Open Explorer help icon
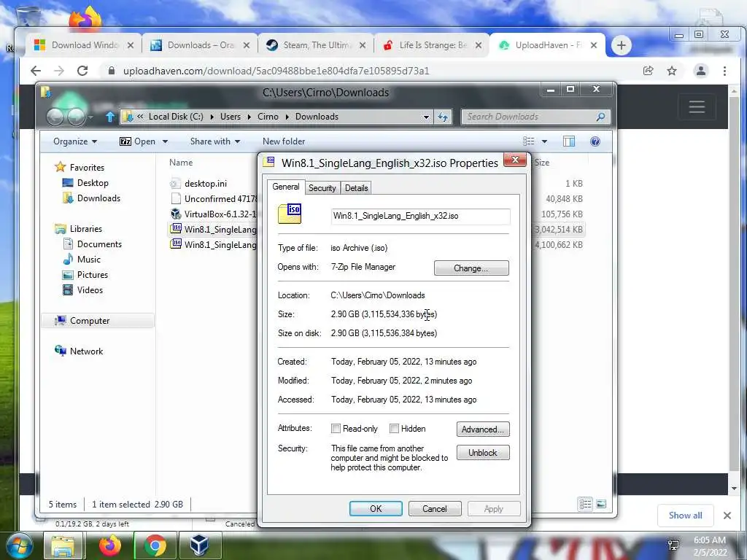 [x=595, y=141]
